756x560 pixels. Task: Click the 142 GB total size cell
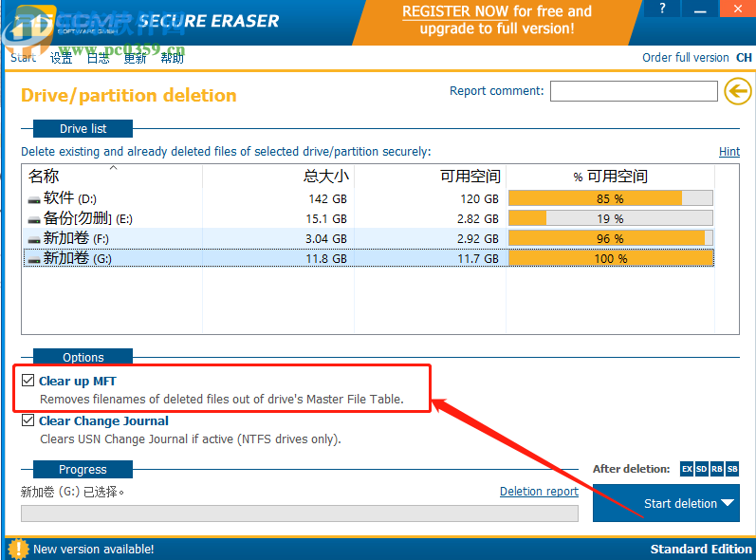pyautogui.click(x=327, y=198)
